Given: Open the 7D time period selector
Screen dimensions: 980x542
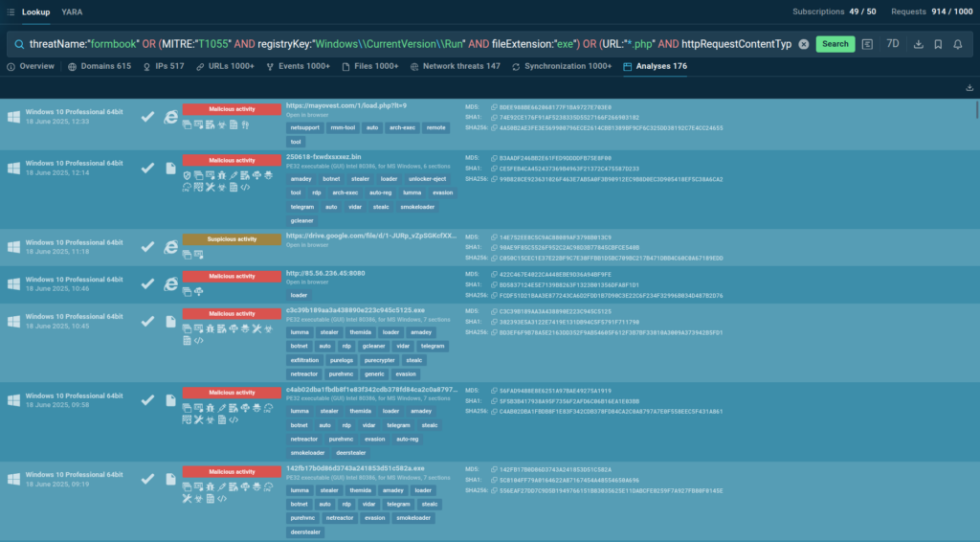Looking at the screenshot, I should (893, 44).
